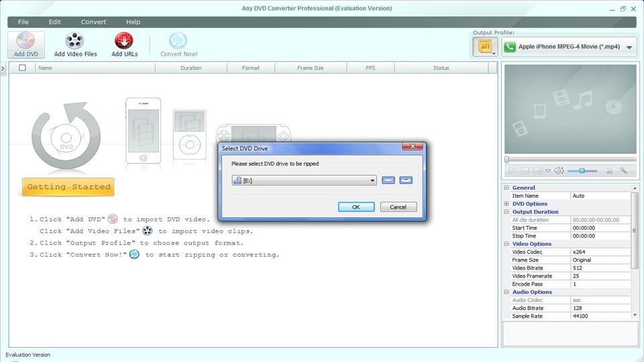
Task: Click the DVD disc icon in step 1
Action: 113,219
